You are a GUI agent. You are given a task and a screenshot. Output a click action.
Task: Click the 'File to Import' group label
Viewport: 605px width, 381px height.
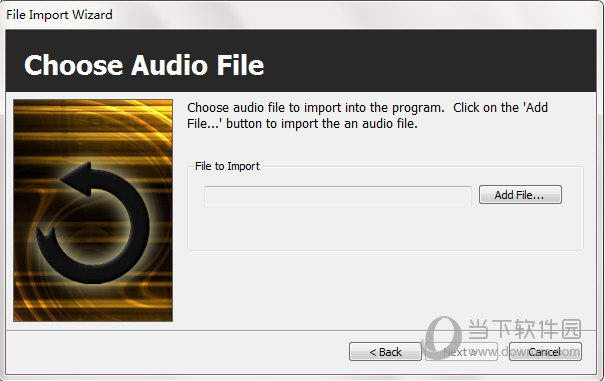[x=227, y=166]
